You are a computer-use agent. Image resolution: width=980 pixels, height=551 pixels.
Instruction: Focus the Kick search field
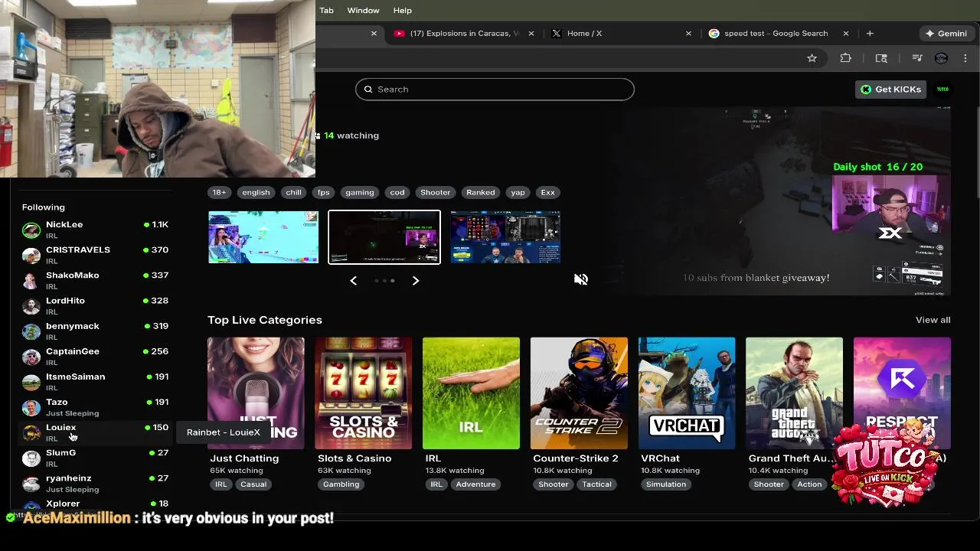tap(495, 90)
